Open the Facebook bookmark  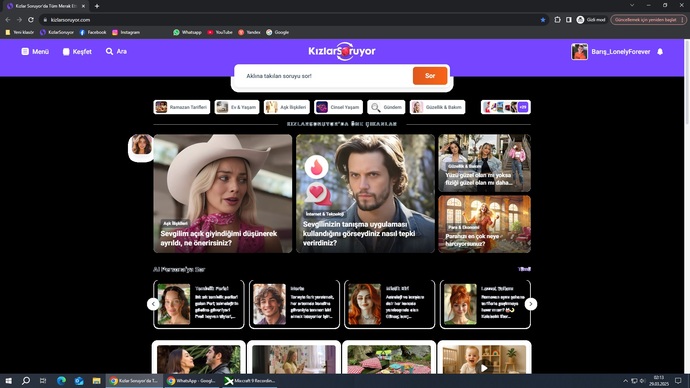click(93, 32)
